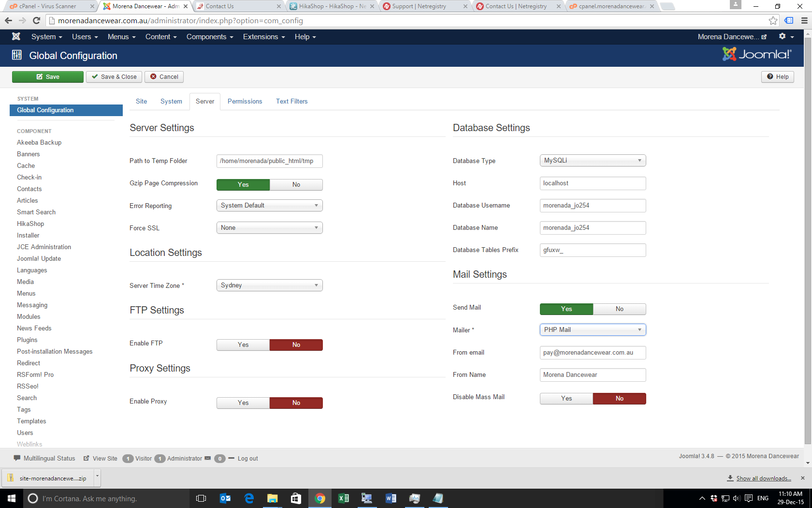Viewport: 812px width, 508px height.
Task: Open the Server Time Zone dropdown
Action: coord(270,285)
